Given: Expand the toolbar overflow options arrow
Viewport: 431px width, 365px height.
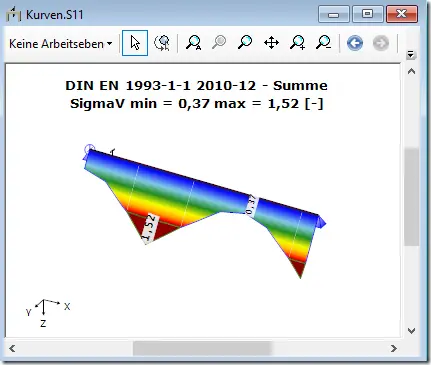Looking at the screenshot, I should coord(411,54).
